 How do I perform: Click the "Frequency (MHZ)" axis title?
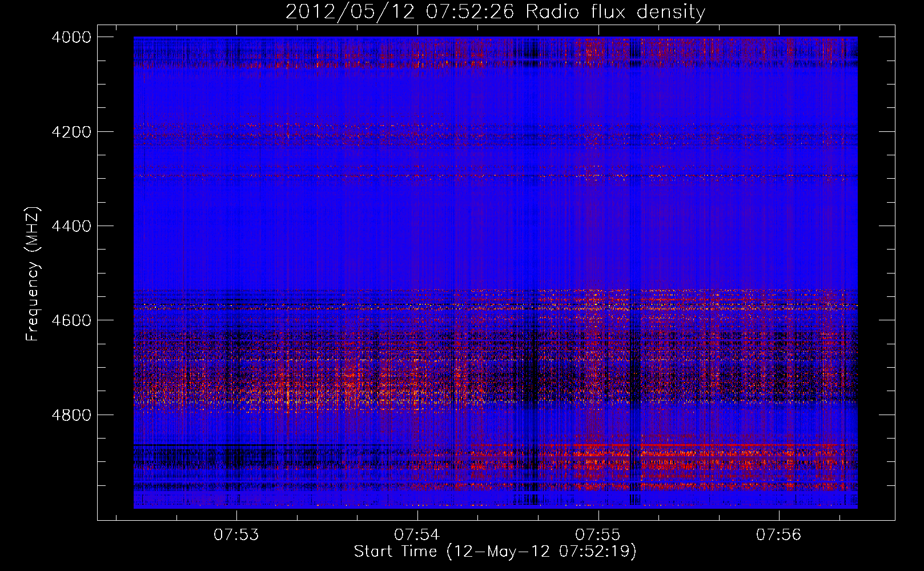point(33,274)
